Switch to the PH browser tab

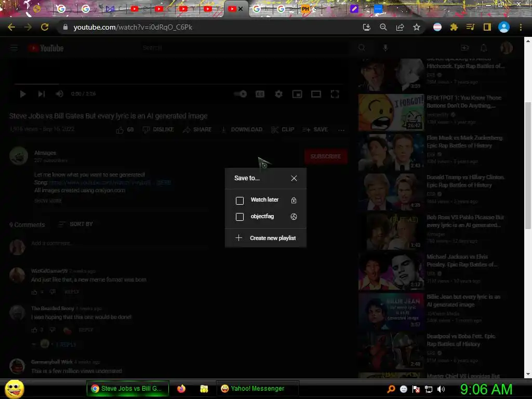click(305, 9)
